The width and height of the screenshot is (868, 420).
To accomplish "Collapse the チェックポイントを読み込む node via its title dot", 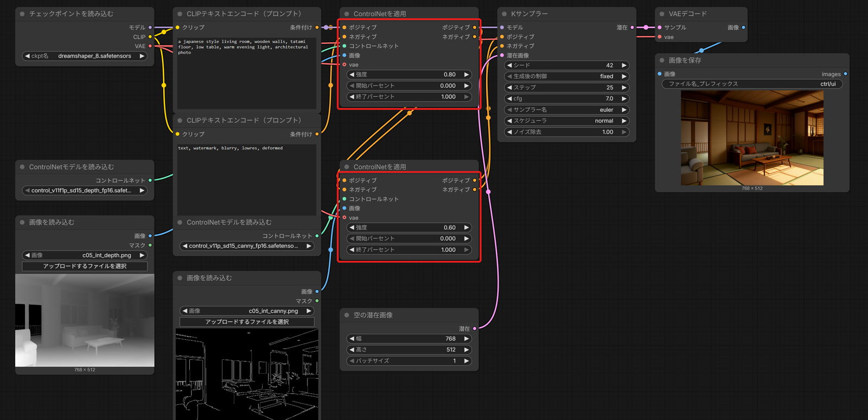I will (22, 14).
